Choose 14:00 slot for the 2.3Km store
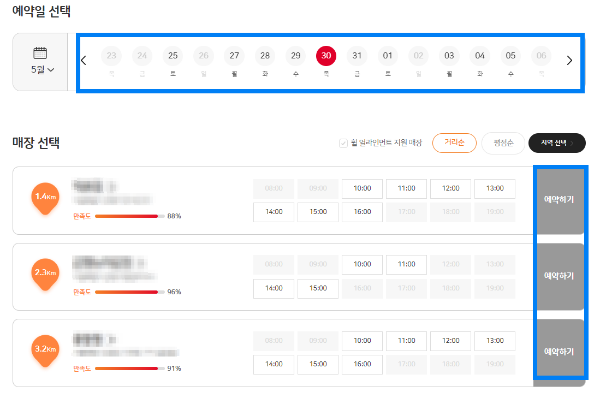The width and height of the screenshot is (600, 393). pos(274,289)
